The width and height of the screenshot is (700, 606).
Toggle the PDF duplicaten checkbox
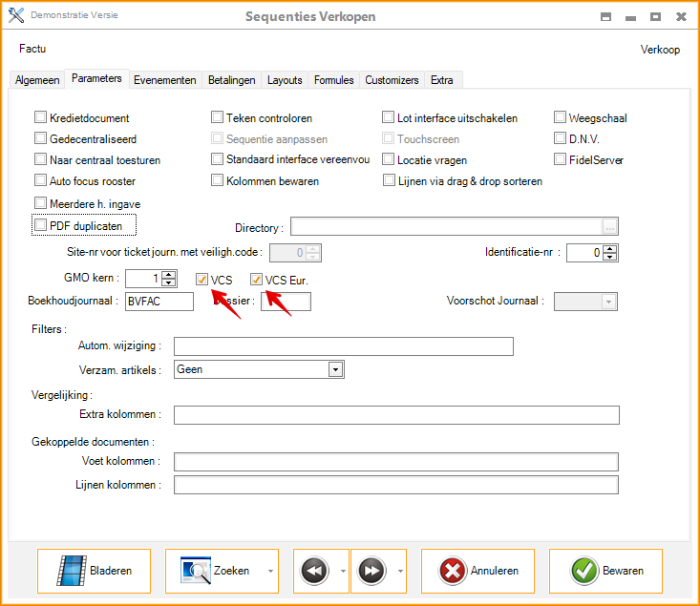(x=41, y=225)
